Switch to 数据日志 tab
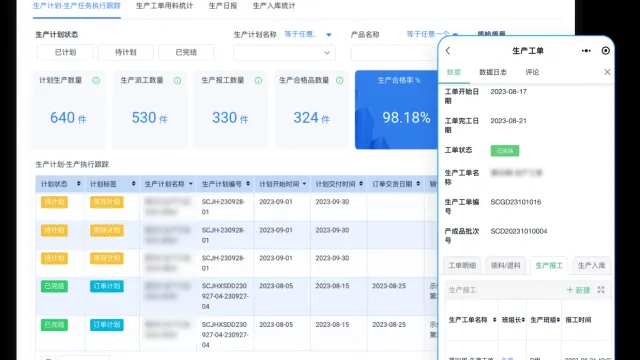 (x=493, y=72)
